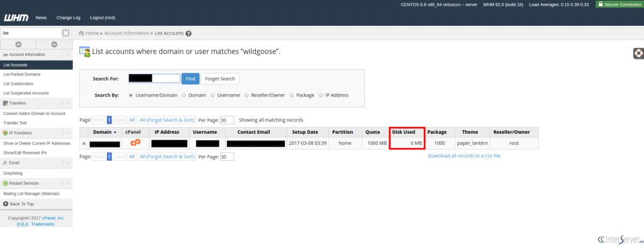Focus the Search For input field
Viewport: 644px width, 245px height.
[x=155, y=79]
